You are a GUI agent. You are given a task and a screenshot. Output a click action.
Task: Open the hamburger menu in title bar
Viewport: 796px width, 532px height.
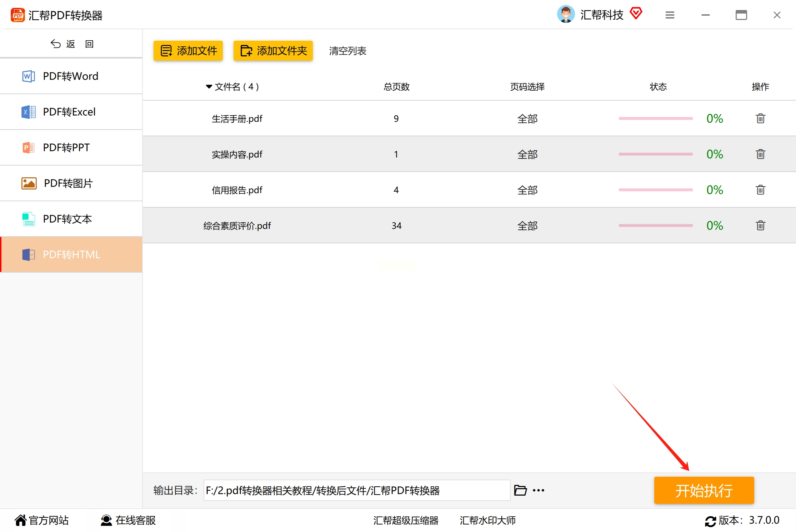(670, 15)
